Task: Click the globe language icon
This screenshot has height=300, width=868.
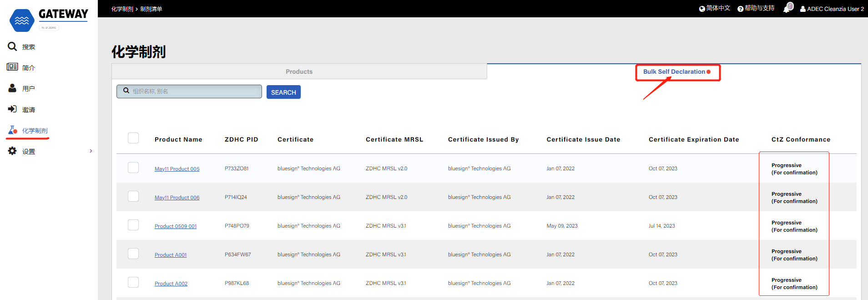Action: (702, 9)
